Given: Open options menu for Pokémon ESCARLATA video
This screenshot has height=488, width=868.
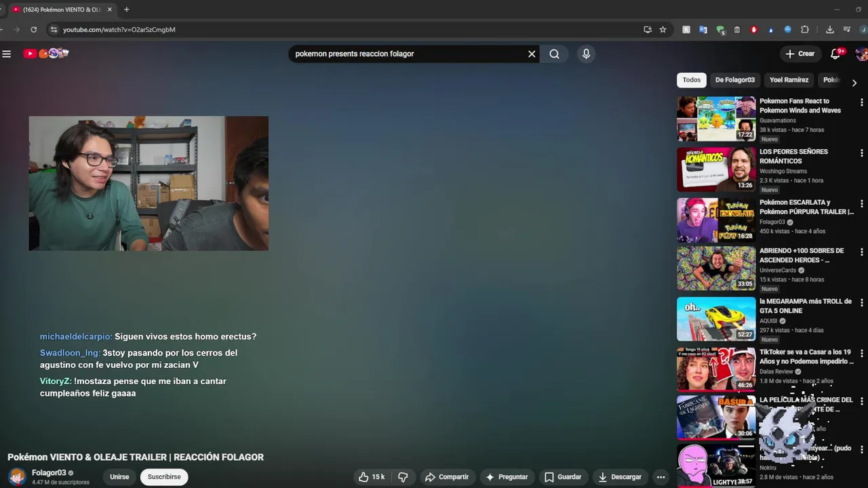Looking at the screenshot, I should 862,203.
